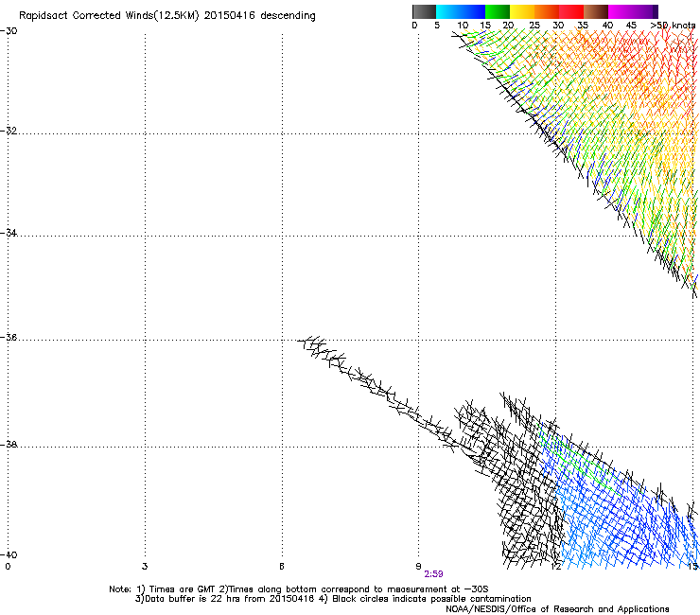Click the green 15-20 knots color swatch
The height and width of the screenshot is (615, 700).
point(498,11)
